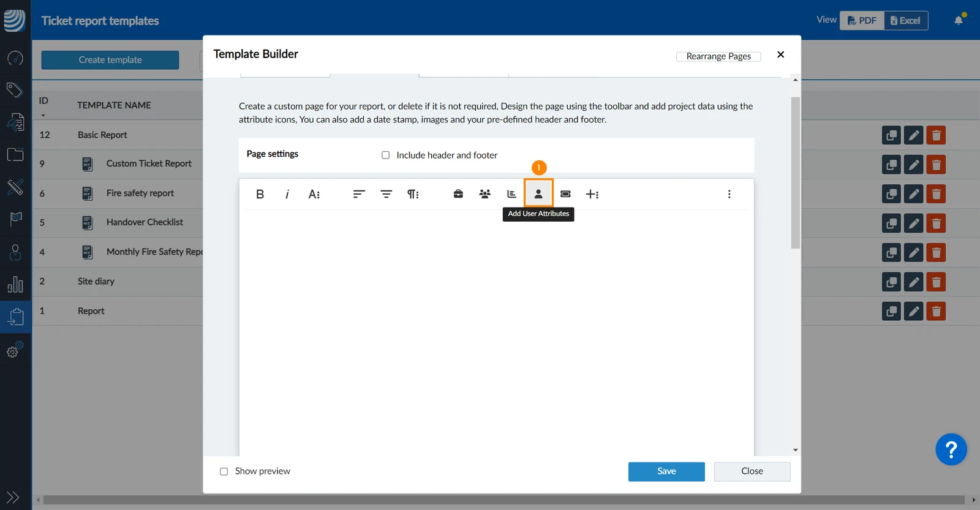Viewport: 980px width, 510px height.
Task: Open the notifications bell
Action: tap(959, 20)
